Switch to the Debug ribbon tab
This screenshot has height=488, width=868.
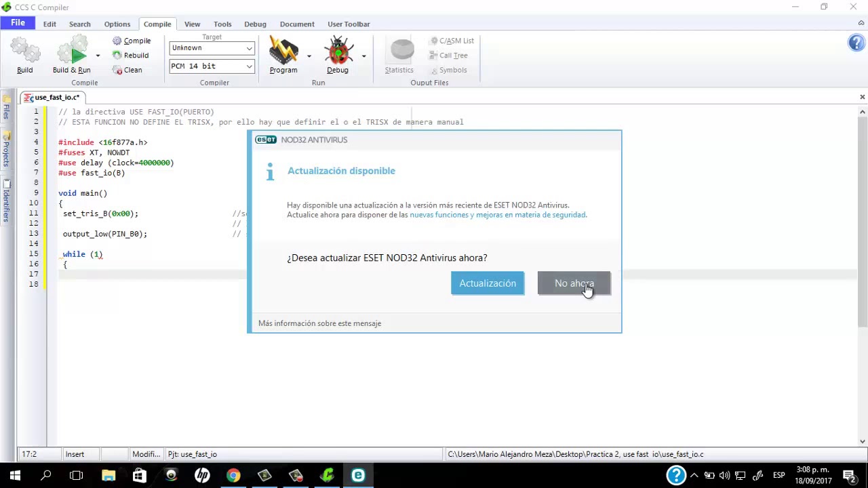pos(255,24)
